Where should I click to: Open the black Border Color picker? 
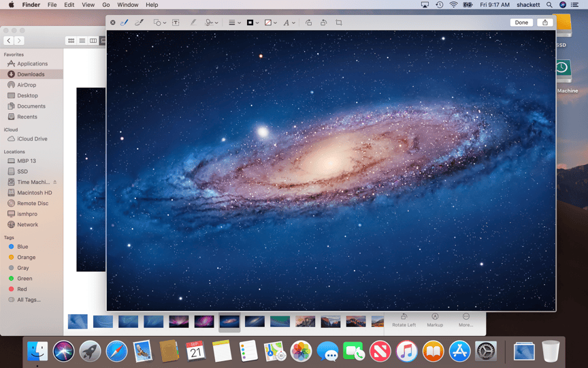(252, 22)
